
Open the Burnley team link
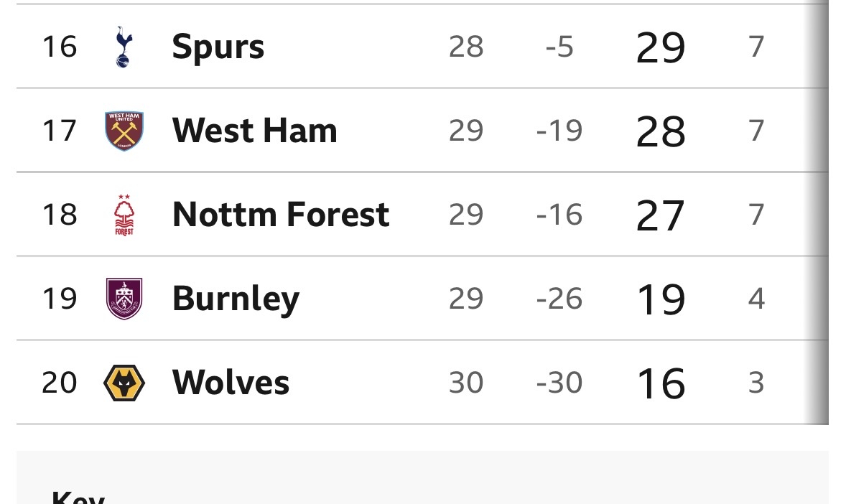click(x=236, y=299)
